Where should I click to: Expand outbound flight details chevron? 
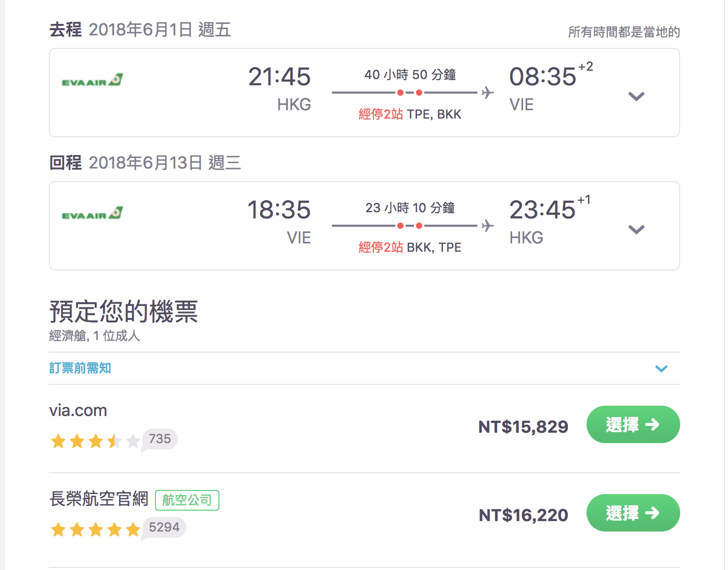pyautogui.click(x=636, y=96)
